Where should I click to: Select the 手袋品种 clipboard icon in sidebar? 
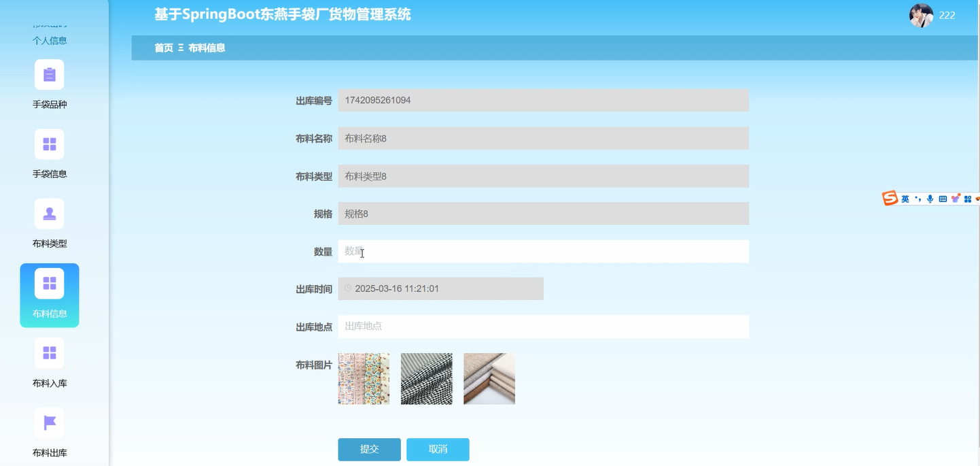pos(49,74)
